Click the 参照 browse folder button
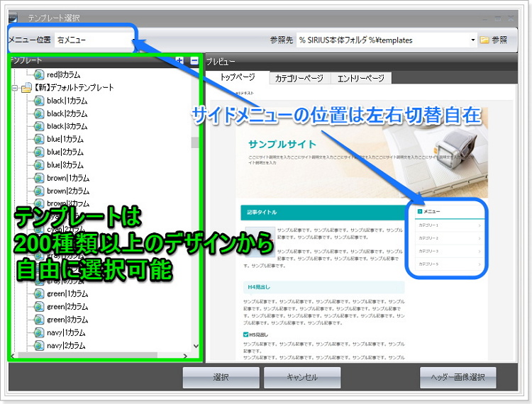532x404 pixels. 494,40
